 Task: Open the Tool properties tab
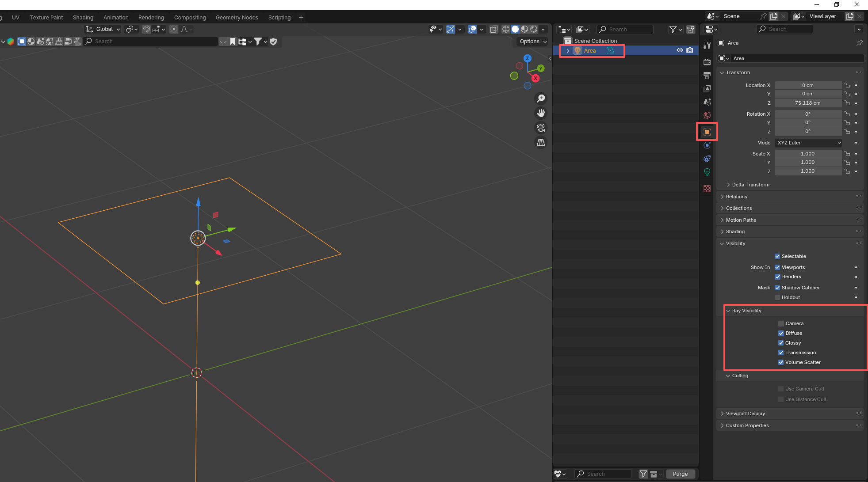(707, 46)
